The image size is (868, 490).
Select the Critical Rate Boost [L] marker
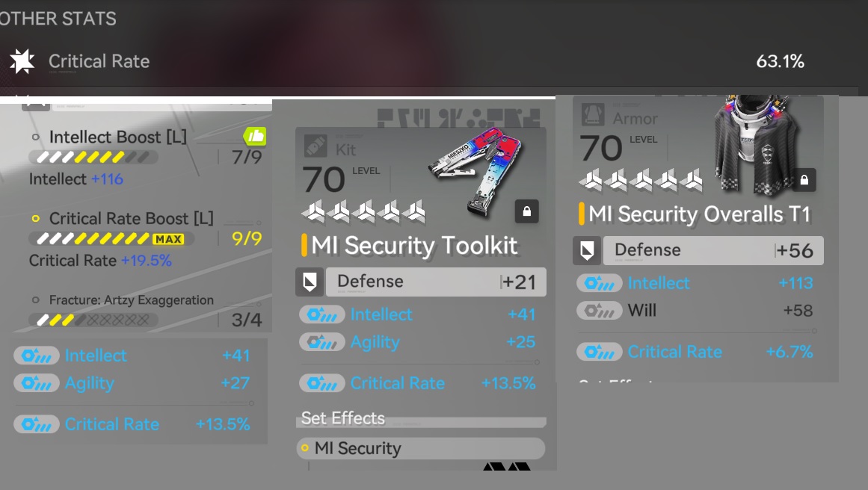coord(35,218)
